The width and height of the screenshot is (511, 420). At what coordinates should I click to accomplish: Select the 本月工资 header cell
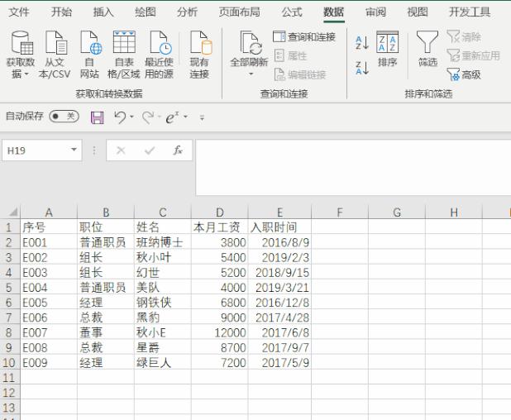point(220,227)
